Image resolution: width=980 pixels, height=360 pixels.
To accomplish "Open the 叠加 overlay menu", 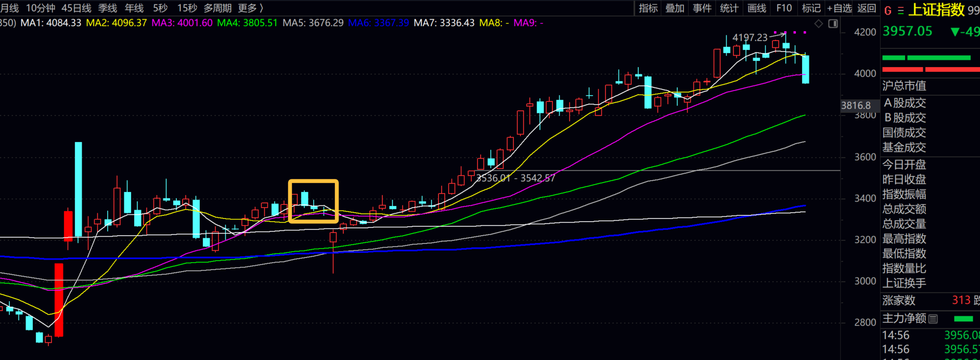I will pos(675,8).
